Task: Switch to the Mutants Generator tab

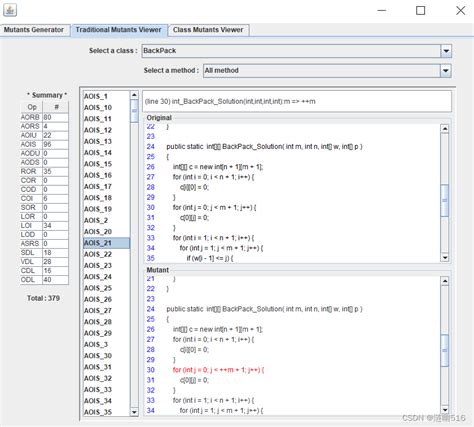Action: tap(34, 30)
